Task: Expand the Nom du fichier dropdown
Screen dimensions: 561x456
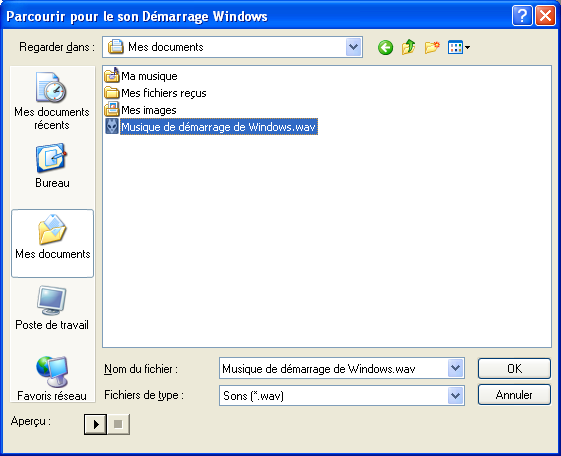Action: [x=455, y=368]
